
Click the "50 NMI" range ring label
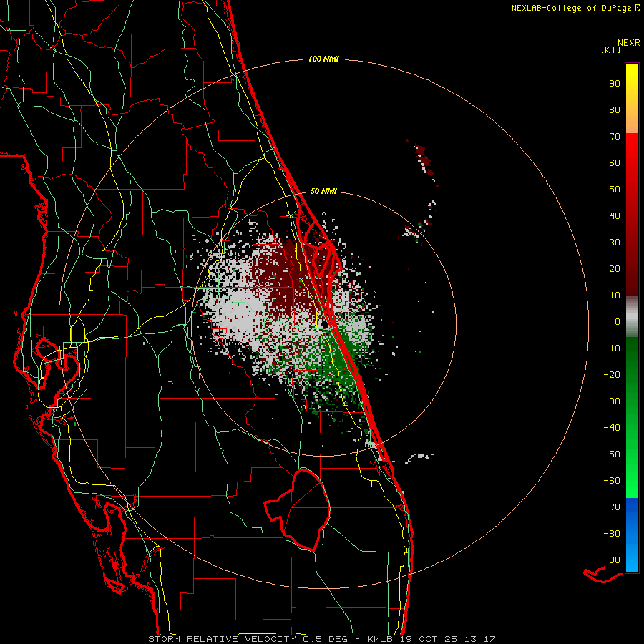tap(323, 191)
